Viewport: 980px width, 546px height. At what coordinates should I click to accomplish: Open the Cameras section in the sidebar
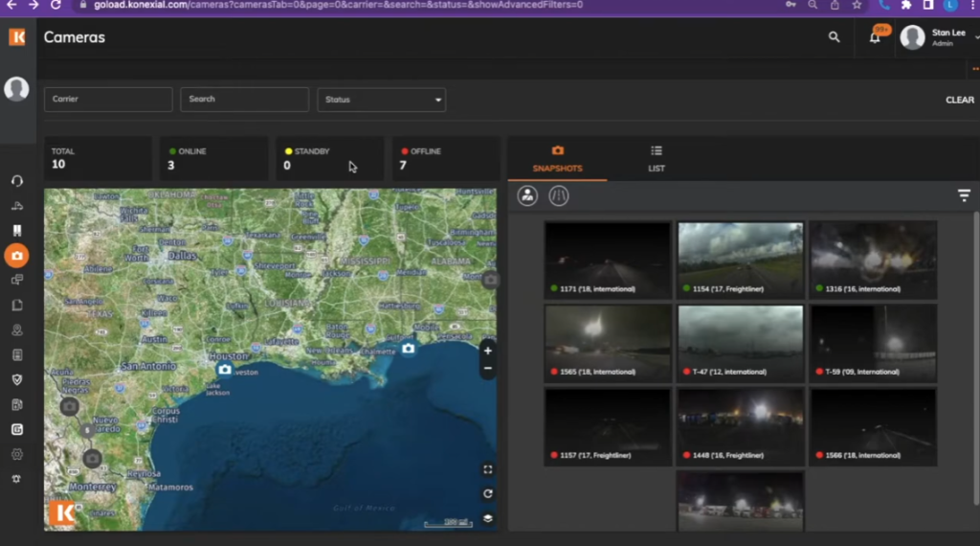pyautogui.click(x=16, y=256)
